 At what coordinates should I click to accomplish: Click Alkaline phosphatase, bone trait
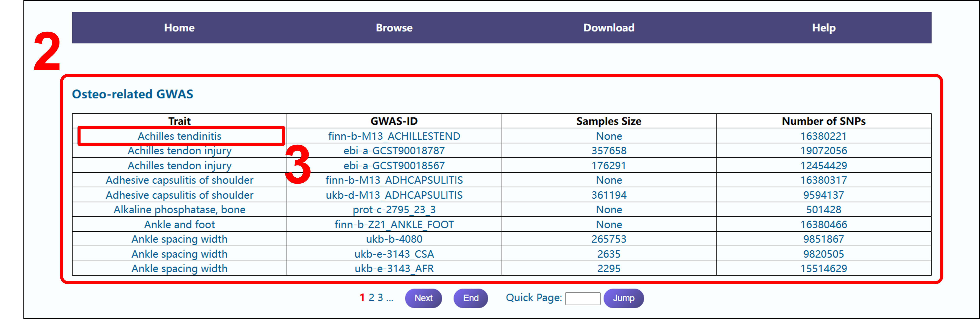coord(179,210)
